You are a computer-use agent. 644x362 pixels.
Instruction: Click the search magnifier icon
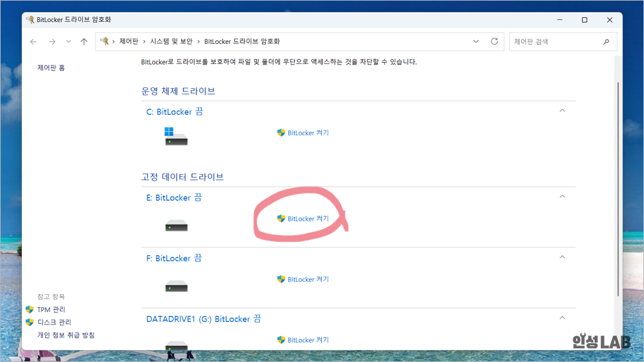click(x=606, y=41)
